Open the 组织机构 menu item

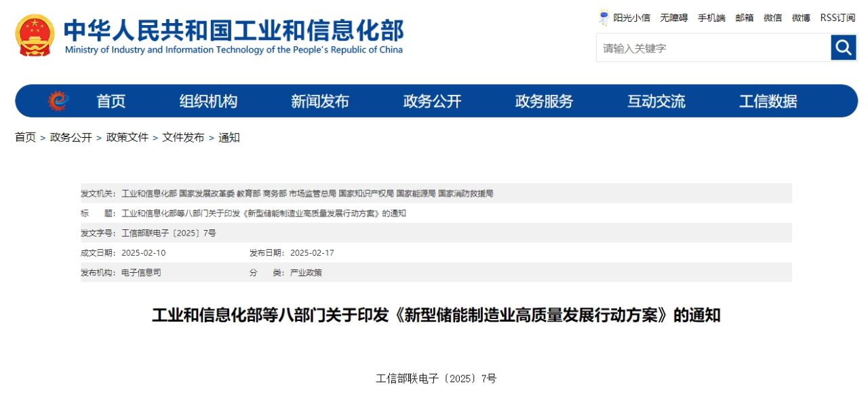208,101
